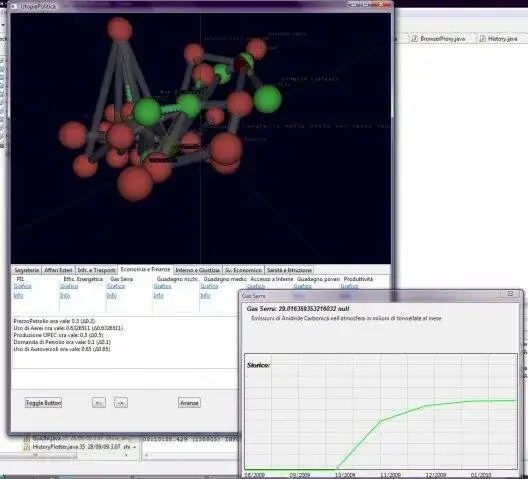
Task: Open Info for Effic. Energetica
Action: click(x=65, y=295)
